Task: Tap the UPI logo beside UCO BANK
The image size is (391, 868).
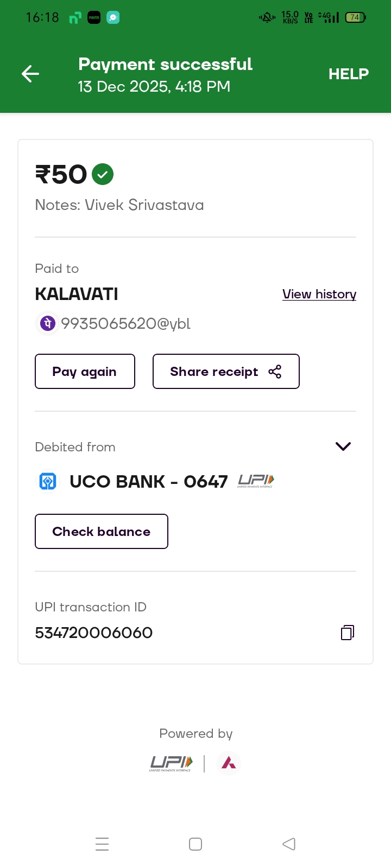Action: [x=256, y=481]
